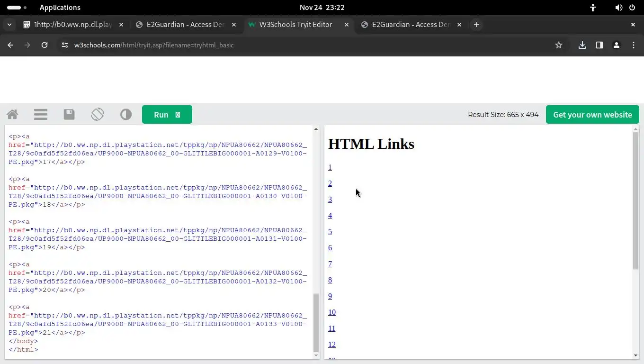
Task: Close first E2Guardian tab
Action: (x=234, y=25)
